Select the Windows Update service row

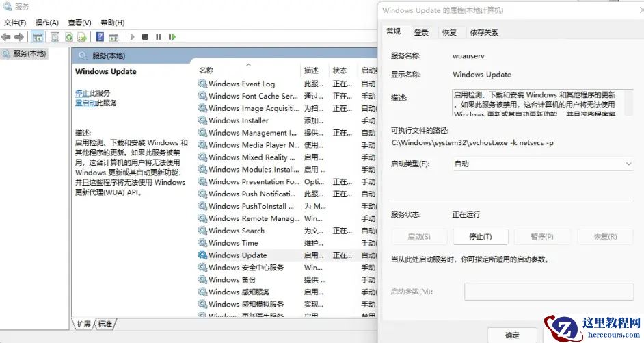(286, 255)
